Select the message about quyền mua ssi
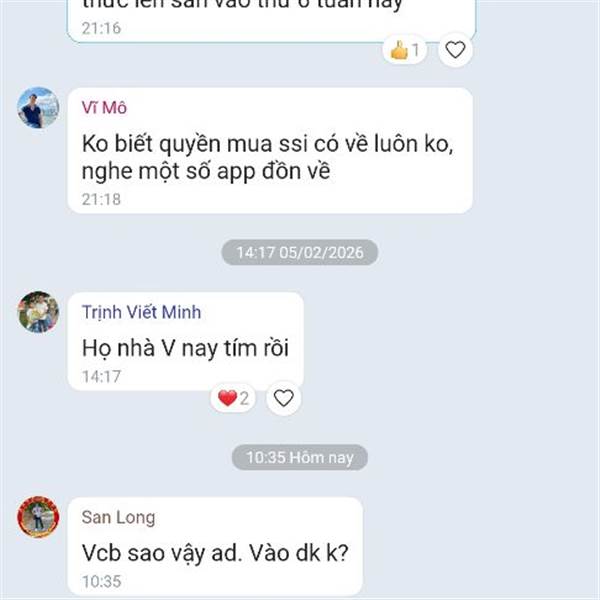 coord(270,150)
